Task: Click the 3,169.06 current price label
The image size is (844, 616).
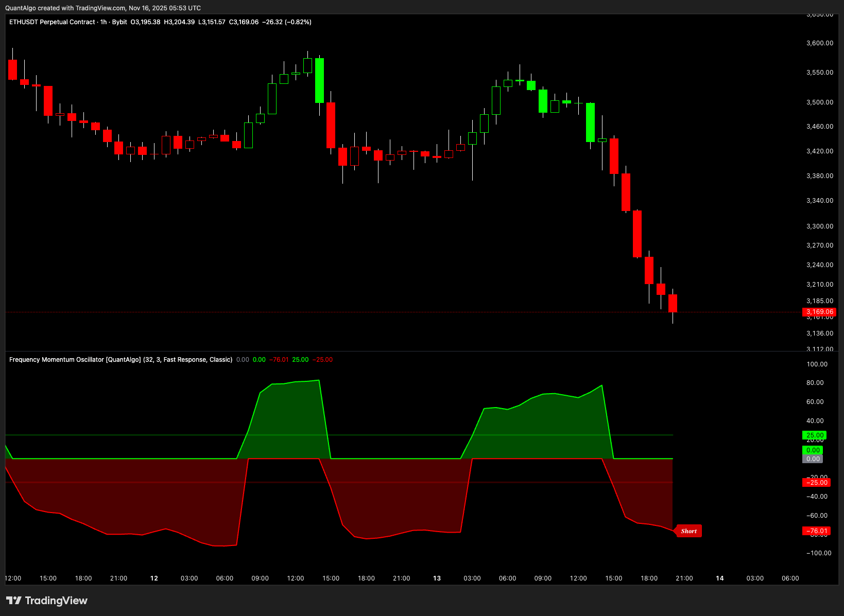Action: coord(820,312)
